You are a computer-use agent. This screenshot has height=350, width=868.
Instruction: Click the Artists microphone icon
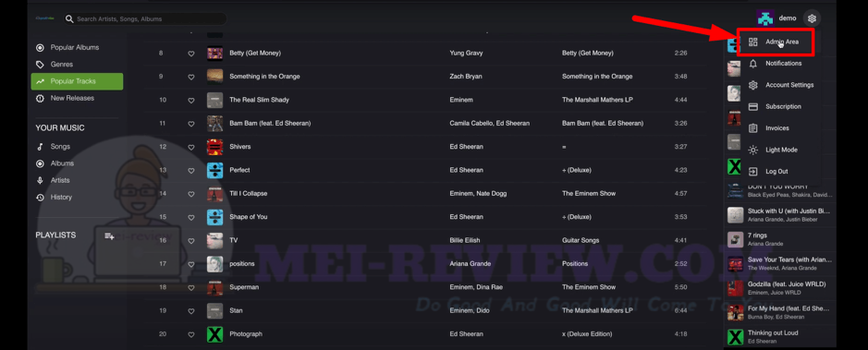click(x=40, y=180)
